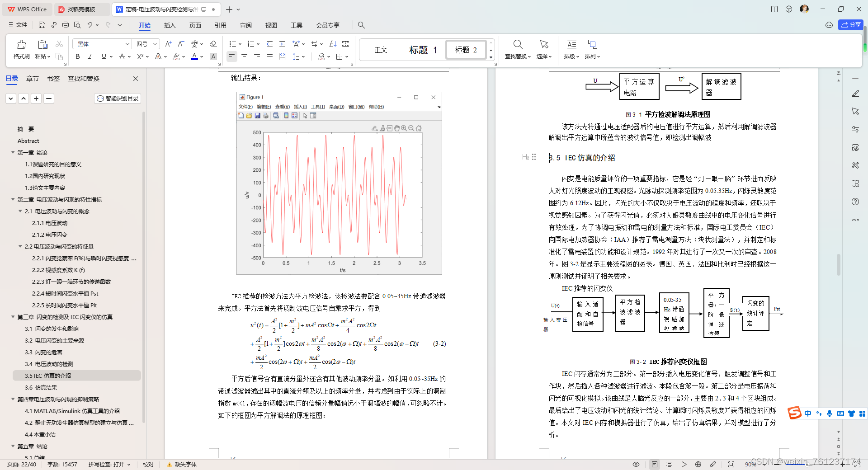Click the Help question mark icon in the right sidebar
This screenshot has height=470, width=868.
point(855,202)
